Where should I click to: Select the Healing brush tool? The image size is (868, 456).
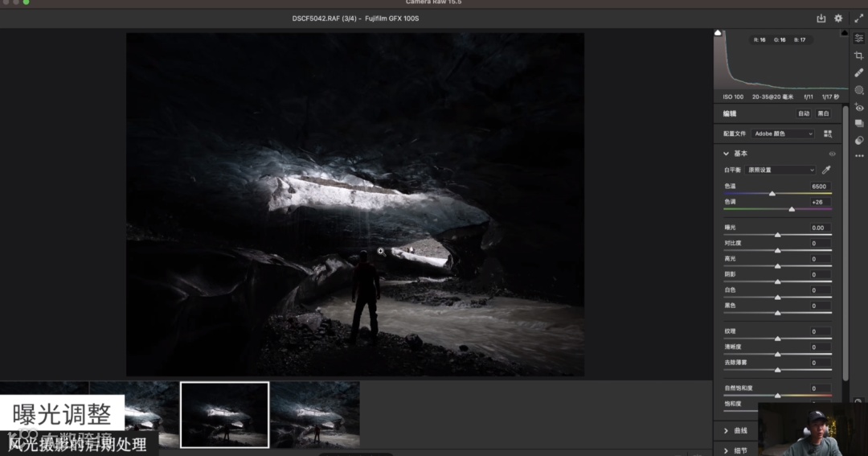point(859,72)
